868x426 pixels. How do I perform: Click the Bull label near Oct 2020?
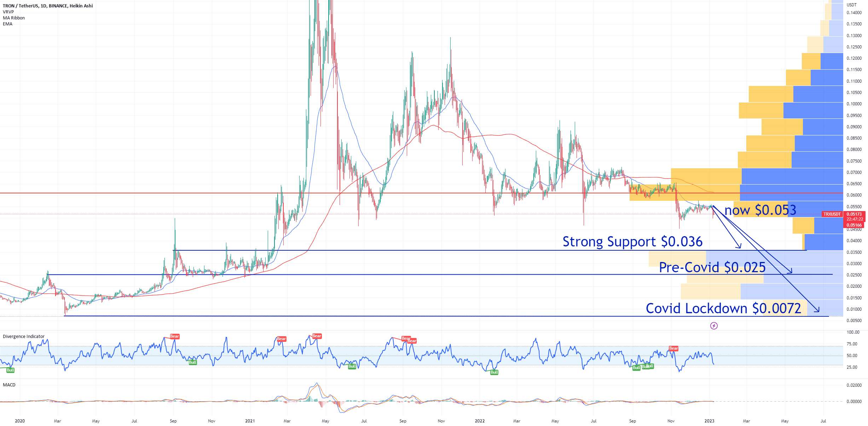click(192, 362)
